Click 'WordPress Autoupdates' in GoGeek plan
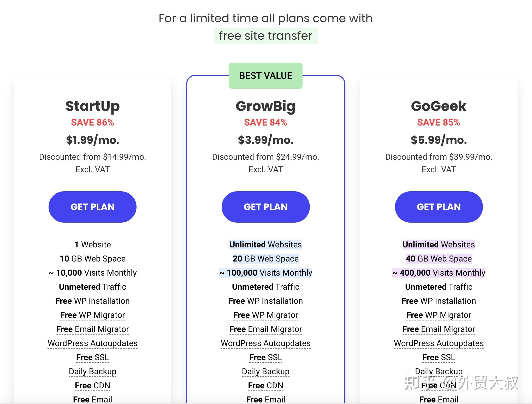The image size is (532, 404). (x=439, y=343)
